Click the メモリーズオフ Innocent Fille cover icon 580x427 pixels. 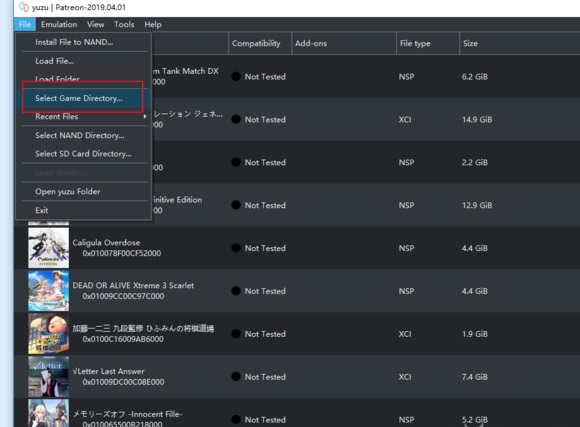click(48, 413)
